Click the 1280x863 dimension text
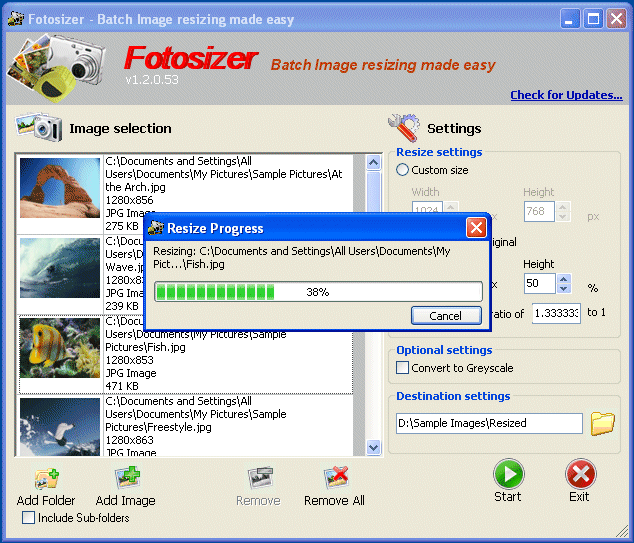 pyautogui.click(x=129, y=440)
